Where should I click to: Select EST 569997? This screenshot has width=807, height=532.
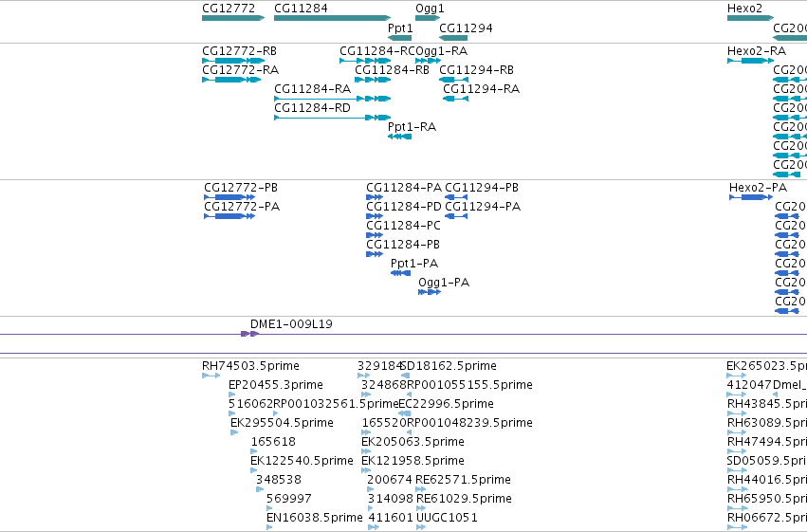(269, 509)
